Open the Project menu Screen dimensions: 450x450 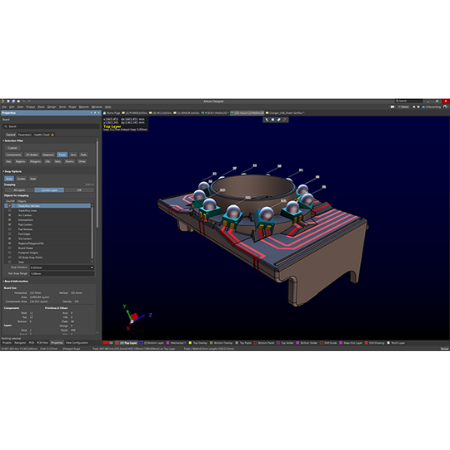click(31, 107)
